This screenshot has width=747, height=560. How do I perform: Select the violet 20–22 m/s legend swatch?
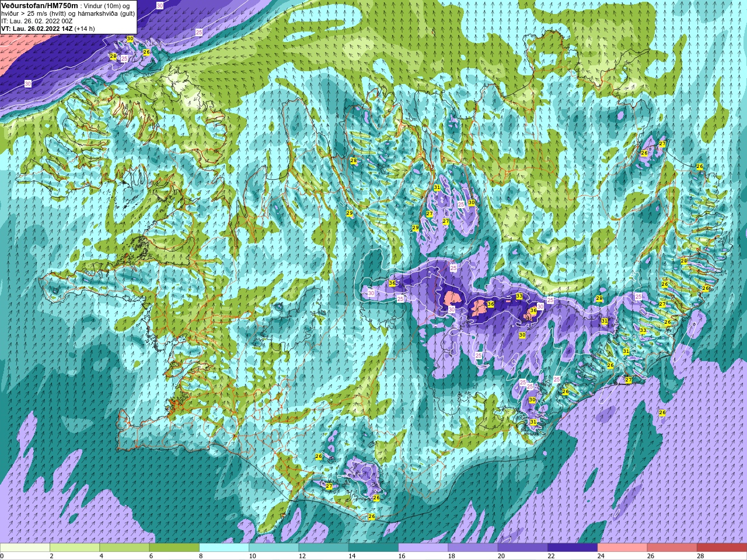pos(523,548)
